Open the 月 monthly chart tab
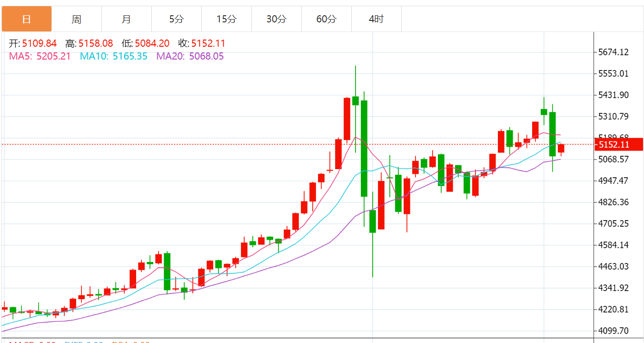The width and height of the screenshot is (644, 343). (127, 19)
